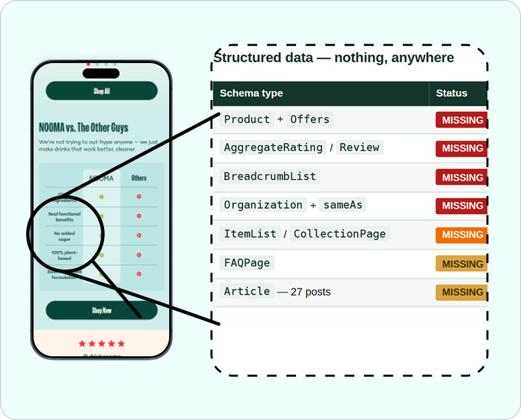Click the Review schema tag
521x420 pixels.
359,148
